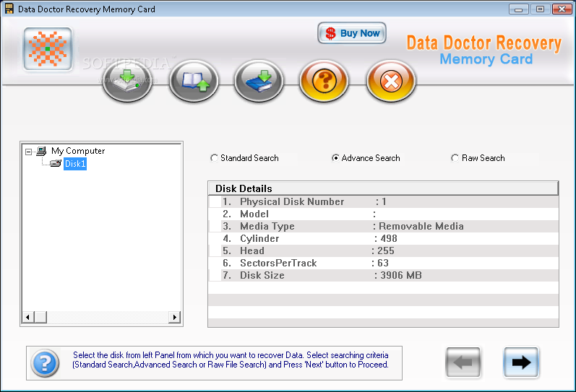Click the Disk Size row

click(383, 275)
